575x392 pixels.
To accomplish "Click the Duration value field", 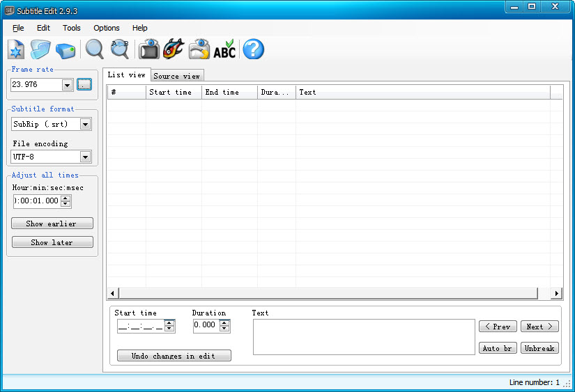I will [x=206, y=326].
